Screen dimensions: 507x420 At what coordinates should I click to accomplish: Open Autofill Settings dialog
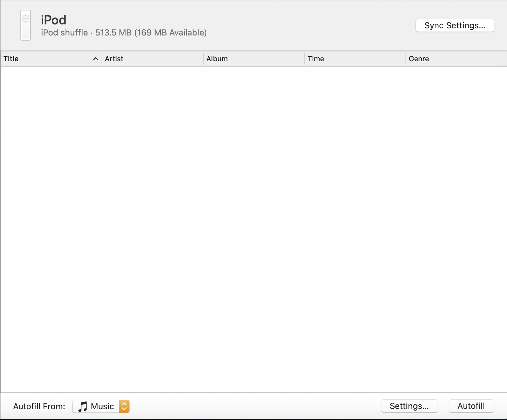pyautogui.click(x=409, y=406)
